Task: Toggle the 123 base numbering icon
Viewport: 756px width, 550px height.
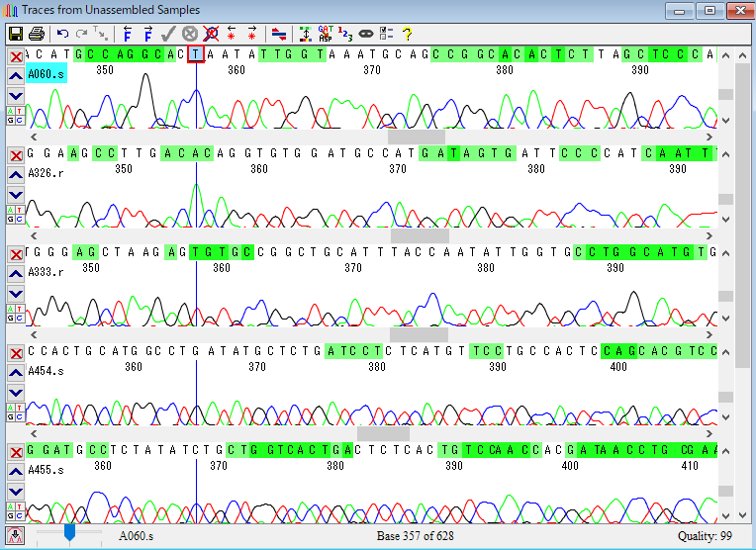Action: coord(345,34)
